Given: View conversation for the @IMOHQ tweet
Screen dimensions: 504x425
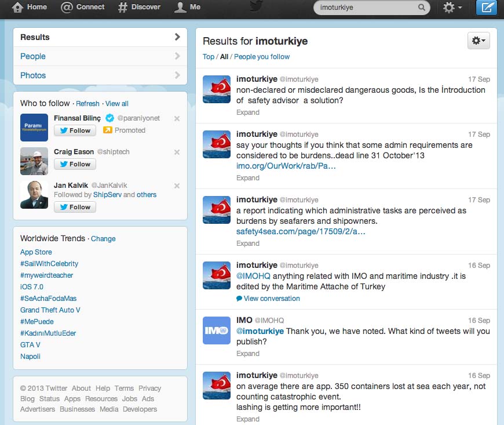Looking at the screenshot, I should (271, 299).
